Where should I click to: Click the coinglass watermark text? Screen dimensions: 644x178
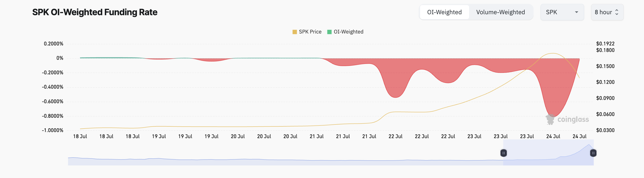pos(573,120)
